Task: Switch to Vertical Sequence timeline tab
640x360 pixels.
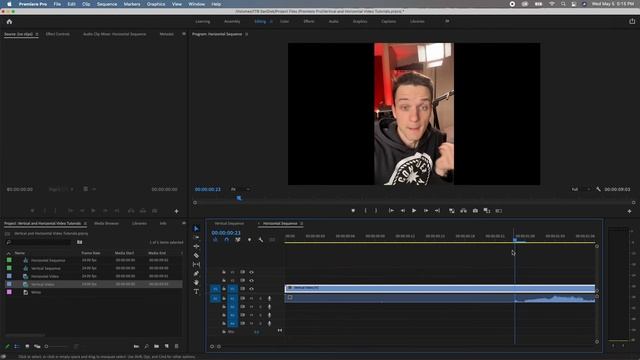Action: 229,223
